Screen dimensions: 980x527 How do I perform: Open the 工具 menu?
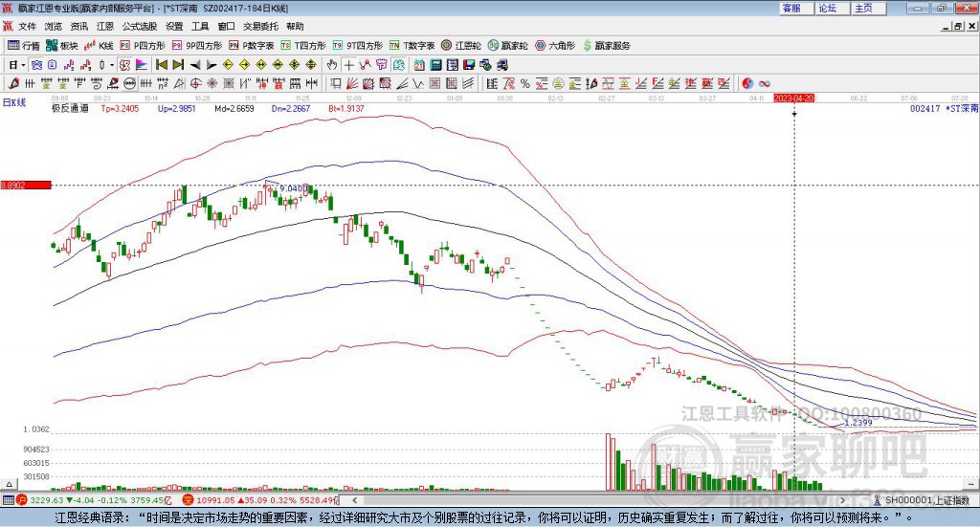click(x=200, y=26)
